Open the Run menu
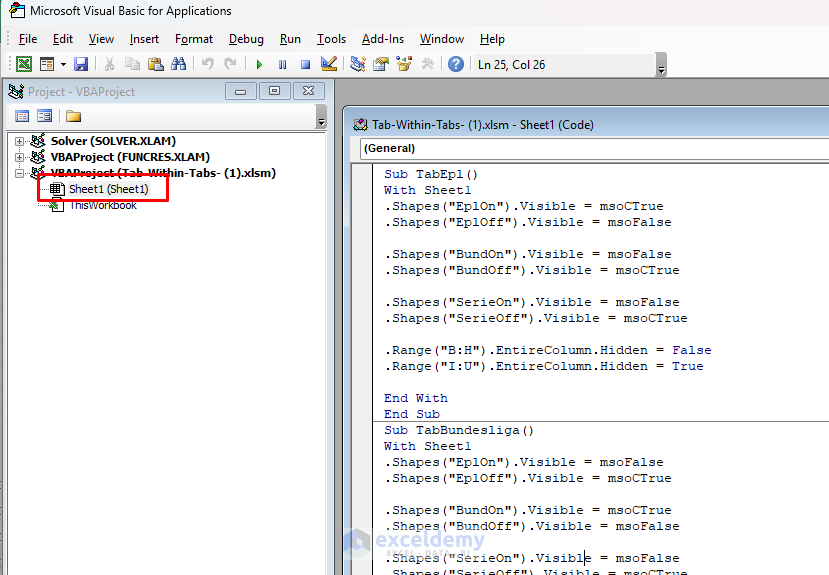 coord(290,39)
